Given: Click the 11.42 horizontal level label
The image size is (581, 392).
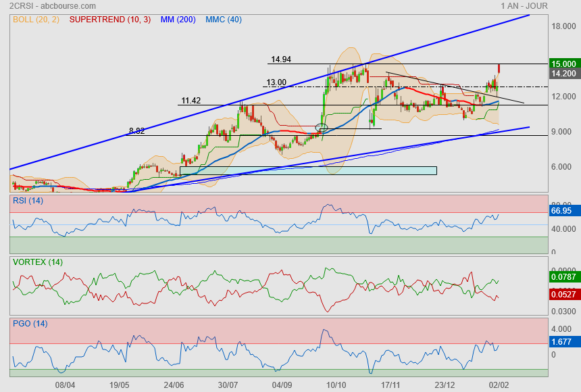Looking at the screenshot, I should pyautogui.click(x=191, y=101).
